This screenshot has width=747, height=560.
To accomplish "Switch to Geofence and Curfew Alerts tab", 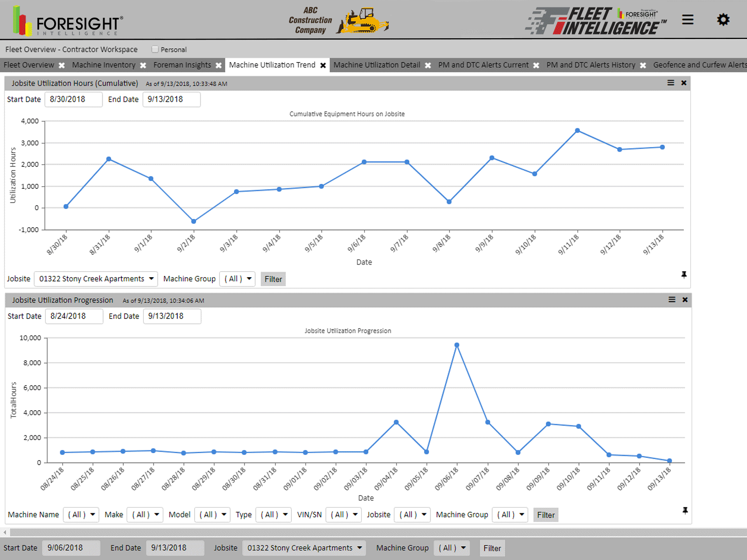I will 700,65.
